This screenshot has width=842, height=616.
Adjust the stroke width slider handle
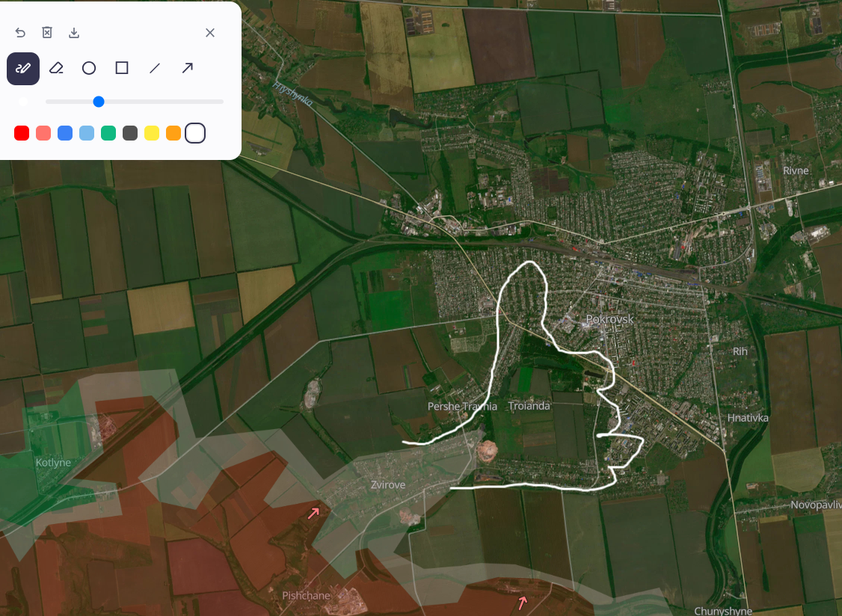pyautogui.click(x=99, y=102)
